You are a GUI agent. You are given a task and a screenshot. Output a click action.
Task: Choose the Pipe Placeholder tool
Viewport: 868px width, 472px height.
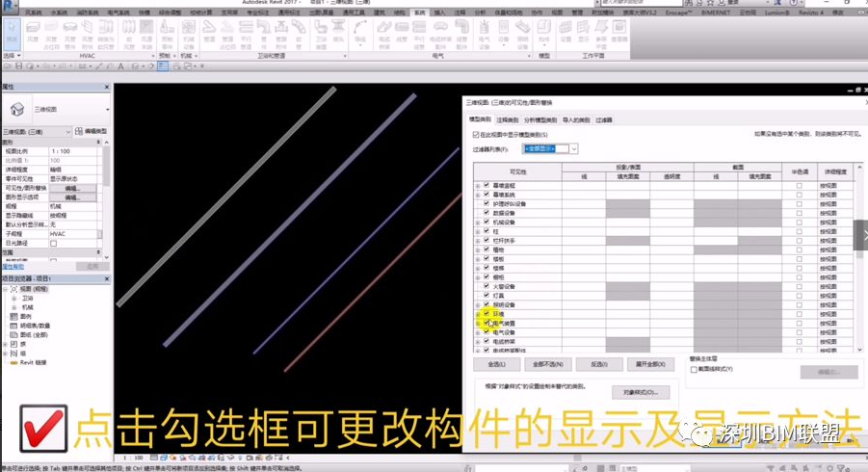pyautogui.click(x=228, y=34)
